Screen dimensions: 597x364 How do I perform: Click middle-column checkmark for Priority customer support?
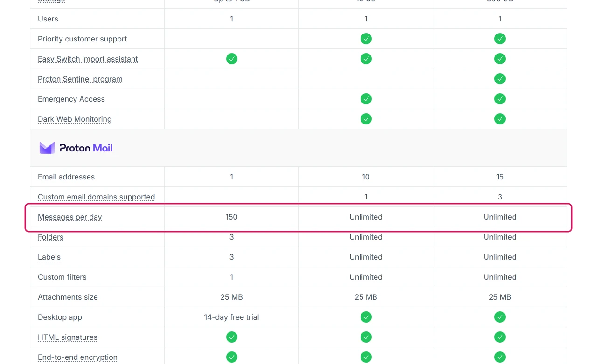tap(366, 39)
